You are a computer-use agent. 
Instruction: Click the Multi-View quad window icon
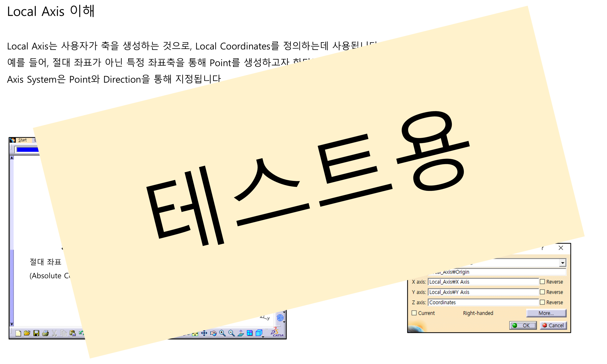(250, 333)
